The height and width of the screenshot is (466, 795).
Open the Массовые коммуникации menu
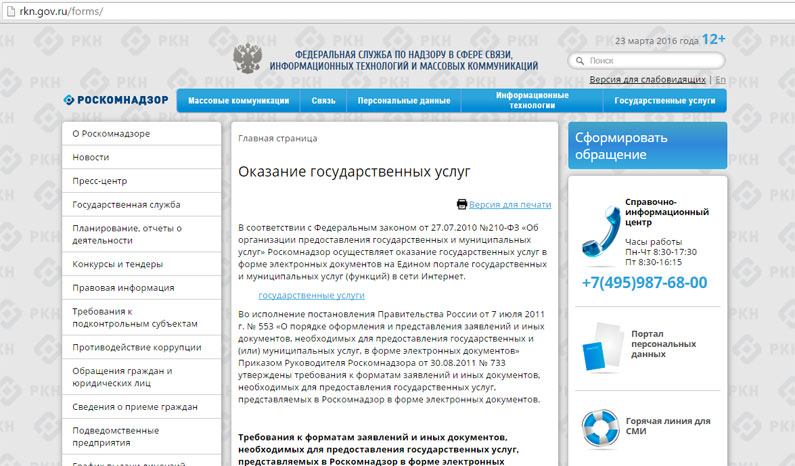[x=239, y=101]
